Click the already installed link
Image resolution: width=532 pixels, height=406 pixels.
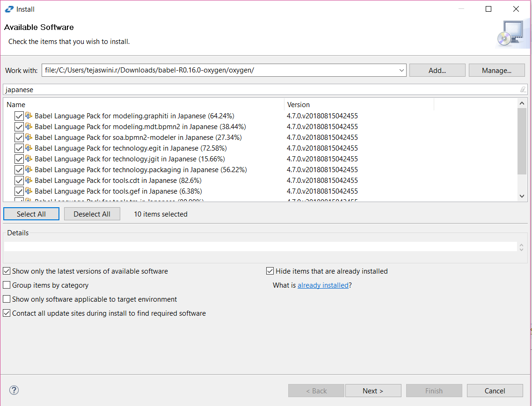pos(323,285)
